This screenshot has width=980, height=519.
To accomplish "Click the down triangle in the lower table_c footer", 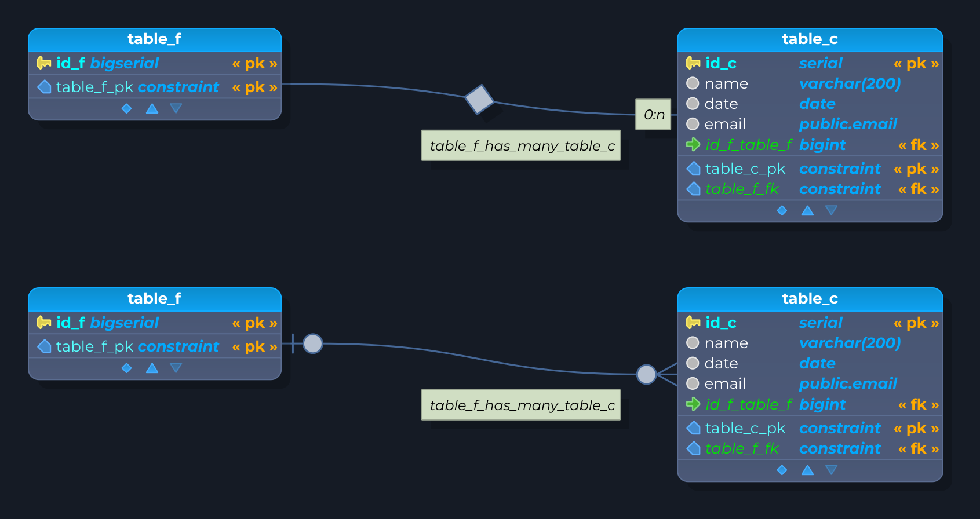I will [x=832, y=470].
